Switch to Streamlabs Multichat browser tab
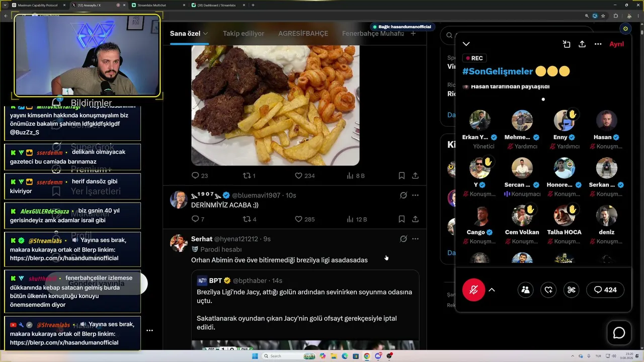 click(158, 5)
